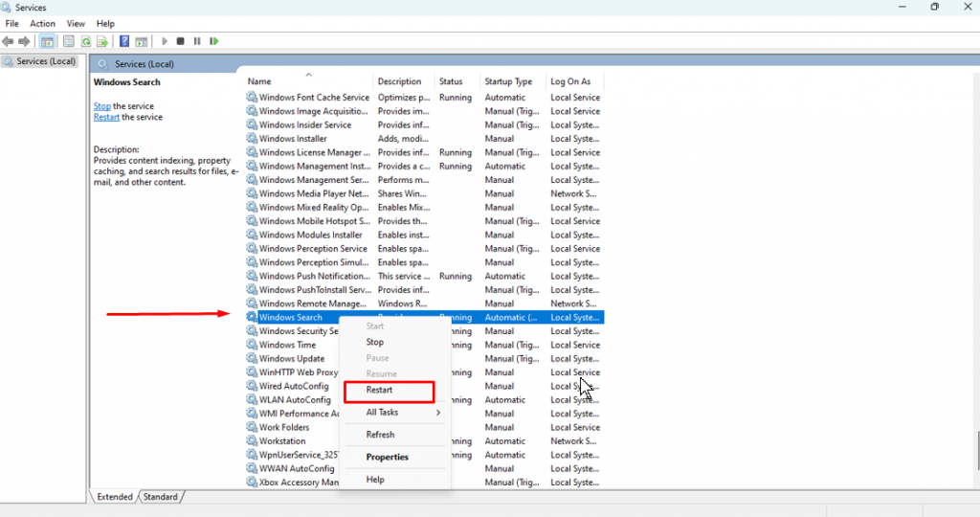Click the Export List toolbar icon
Viewport: 980px width, 517px height.
[x=101, y=41]
